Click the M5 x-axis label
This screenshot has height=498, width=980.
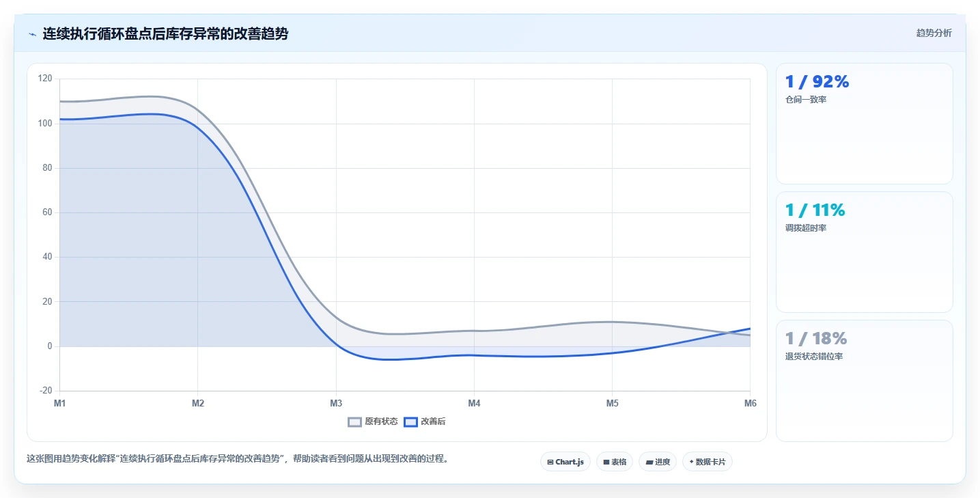[x=612, y=404]
